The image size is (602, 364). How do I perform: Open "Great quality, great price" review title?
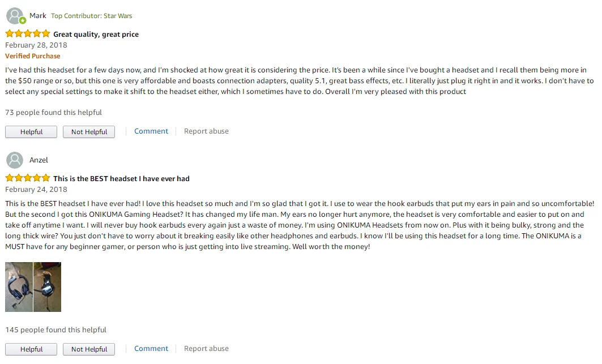(x=96, y=35)
